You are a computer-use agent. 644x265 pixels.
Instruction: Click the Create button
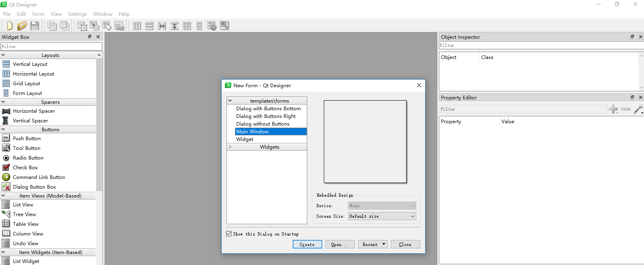[307, 244]
